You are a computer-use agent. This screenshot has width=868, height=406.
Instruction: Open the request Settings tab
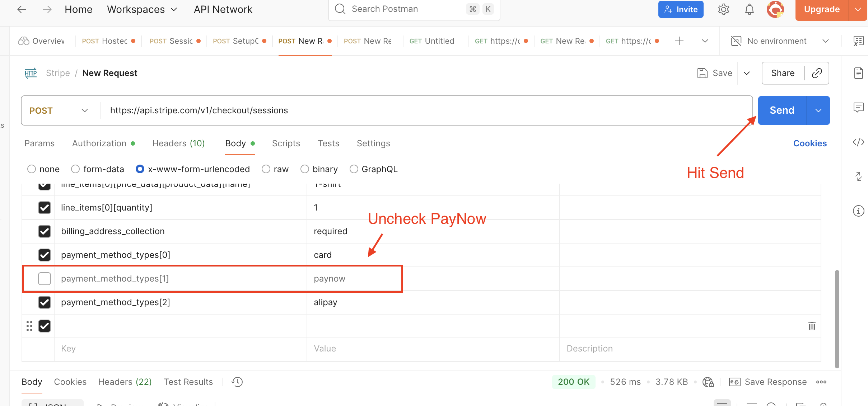tap(373, 143)
